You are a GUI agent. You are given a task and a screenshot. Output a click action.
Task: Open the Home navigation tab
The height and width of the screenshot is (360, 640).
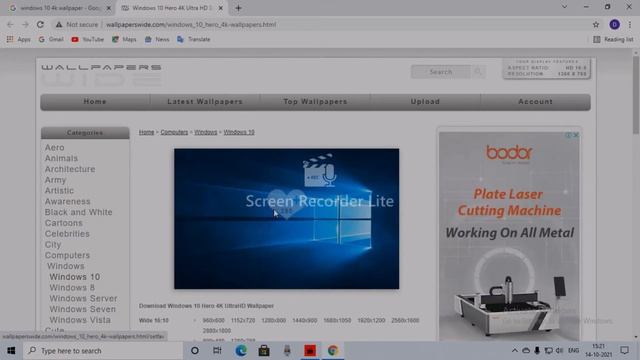(x=95, y=102)
